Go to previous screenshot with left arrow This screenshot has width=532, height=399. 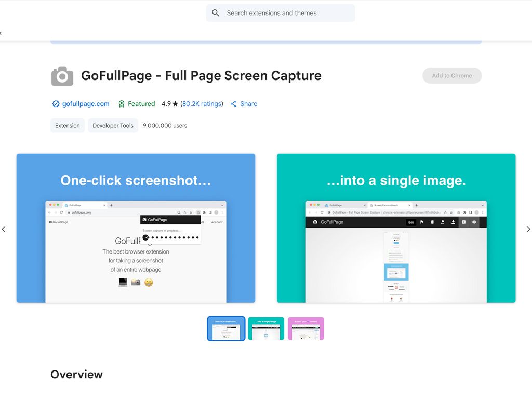tap(4, 229)
